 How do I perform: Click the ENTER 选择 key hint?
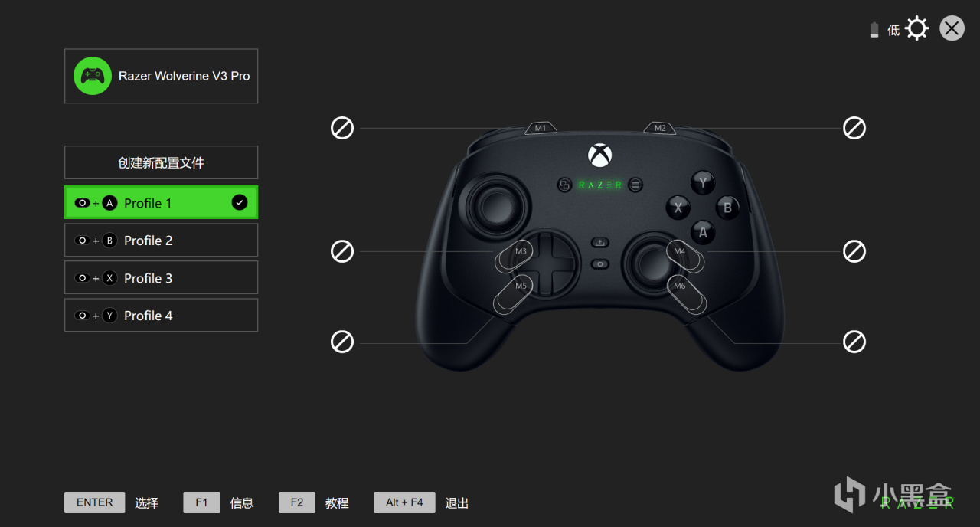coord(95,502)
